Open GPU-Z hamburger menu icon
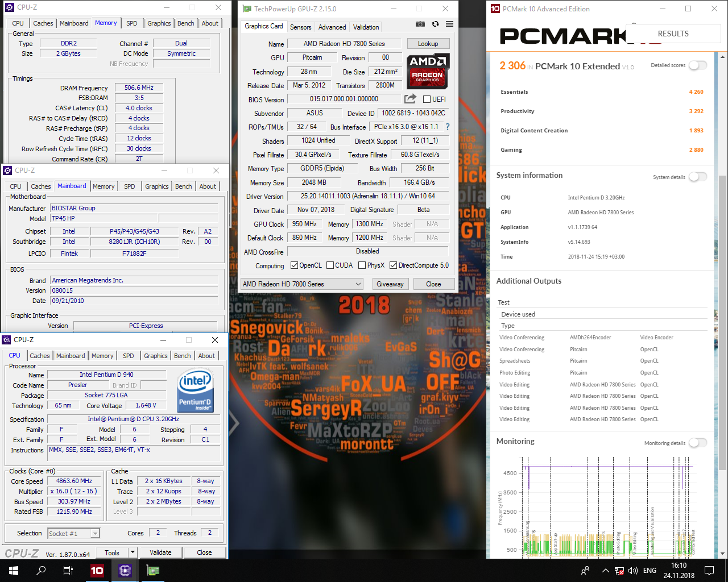 [x=449, y=24]
